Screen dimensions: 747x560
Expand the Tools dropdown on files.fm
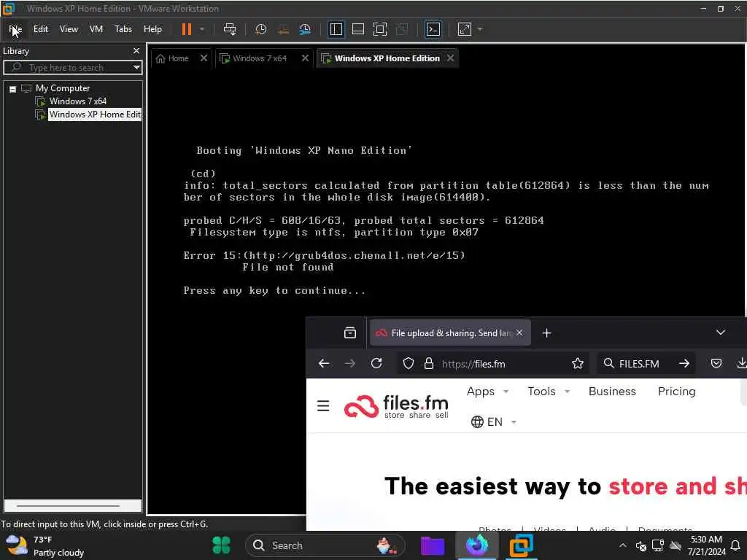click(549, 392)
